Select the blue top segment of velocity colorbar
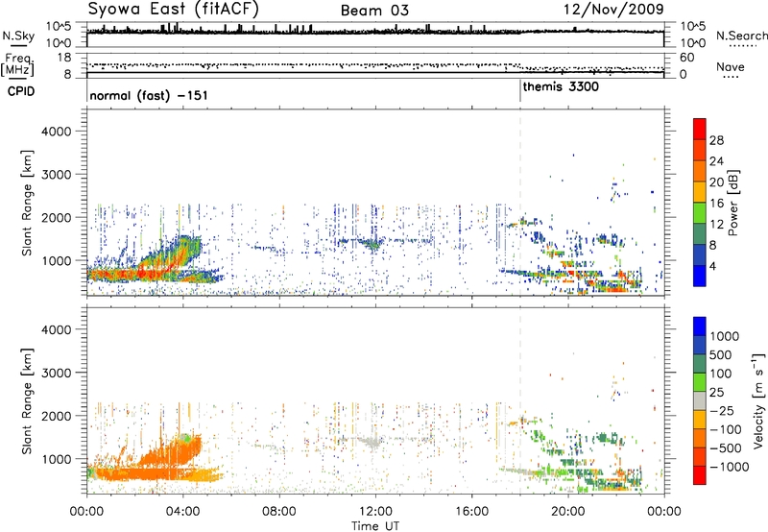Viewport: 768px width, 532px height. (700, 326)
